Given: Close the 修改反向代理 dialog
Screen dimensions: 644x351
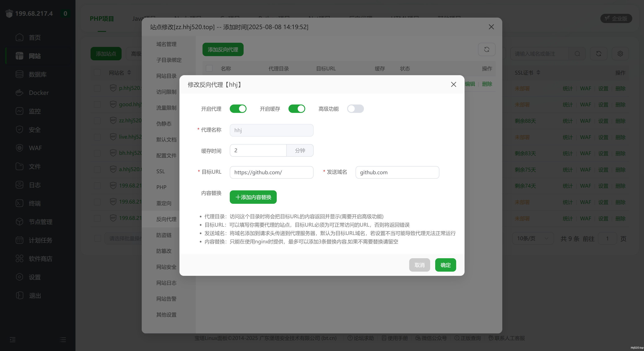Looking at the screenshot, I should [x=453, y=84].
